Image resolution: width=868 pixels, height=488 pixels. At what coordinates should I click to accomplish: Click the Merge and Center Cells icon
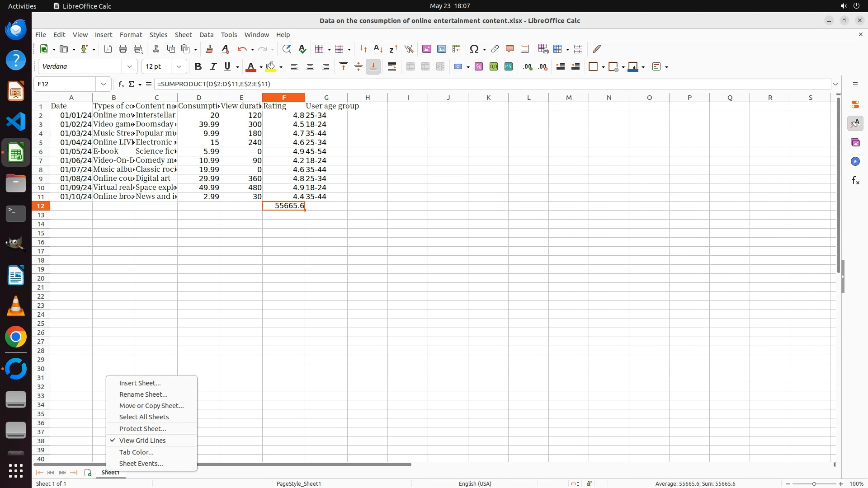410,67
